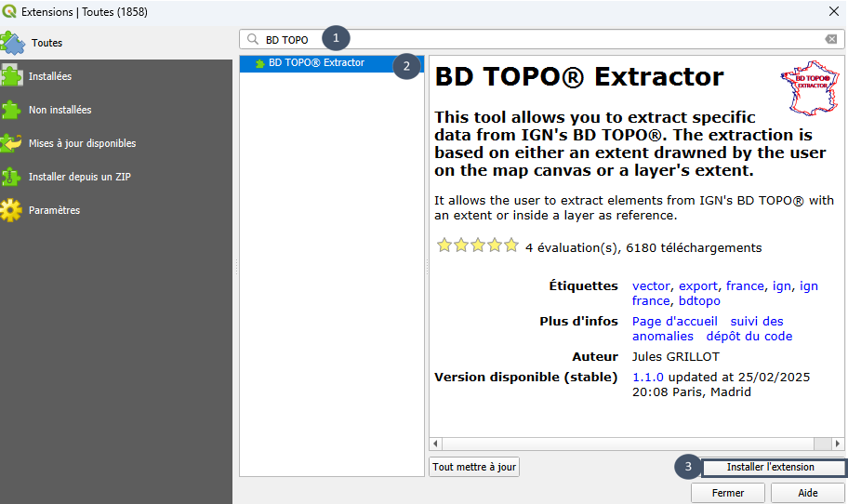Click the Mises à jour disponibles icon
This screenshot has height=504, width=848.
click(11, 143)
